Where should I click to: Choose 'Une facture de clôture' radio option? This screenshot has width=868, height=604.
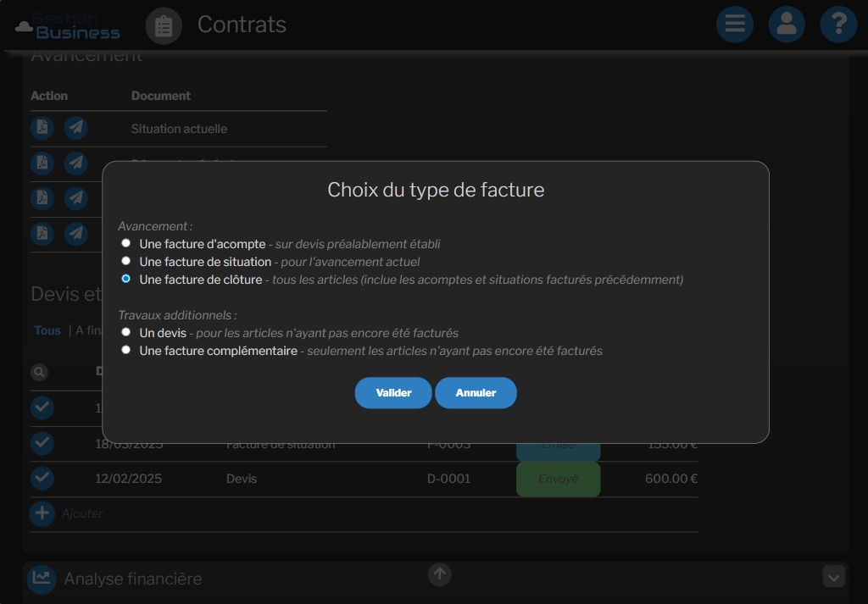point(126,279)
